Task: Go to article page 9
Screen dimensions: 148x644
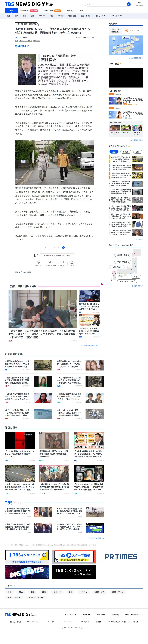Action: coord(59,247)
